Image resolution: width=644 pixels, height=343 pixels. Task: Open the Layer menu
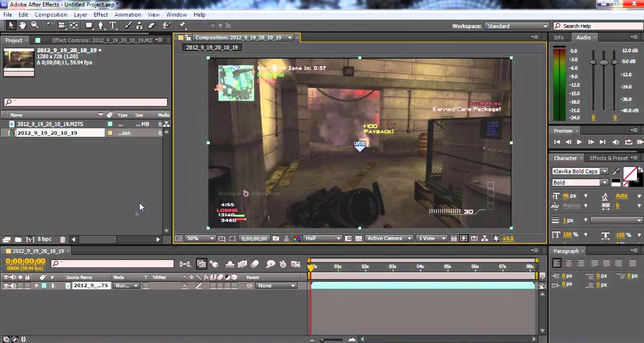pyautogui.click(x=80, y=15)
